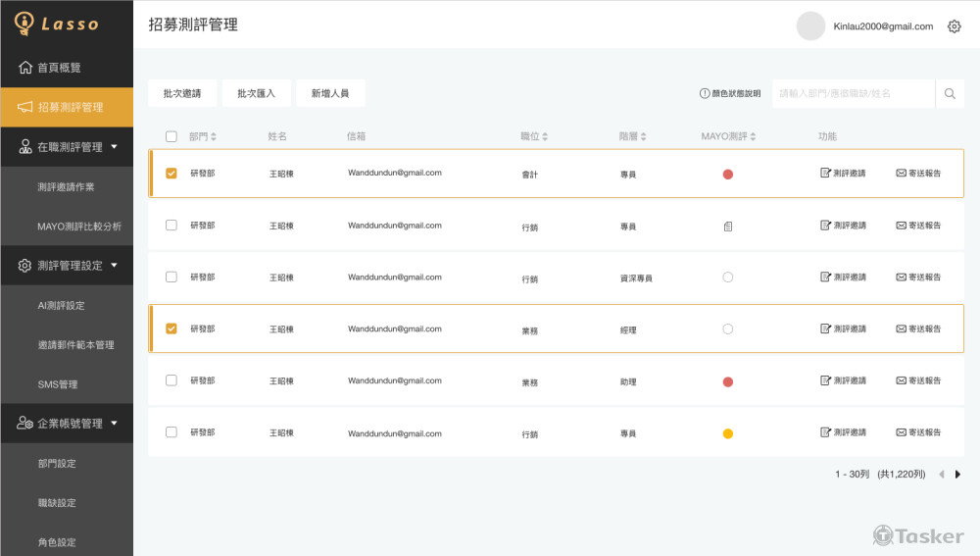Click the 批次邀請 button

pos(182,94)
